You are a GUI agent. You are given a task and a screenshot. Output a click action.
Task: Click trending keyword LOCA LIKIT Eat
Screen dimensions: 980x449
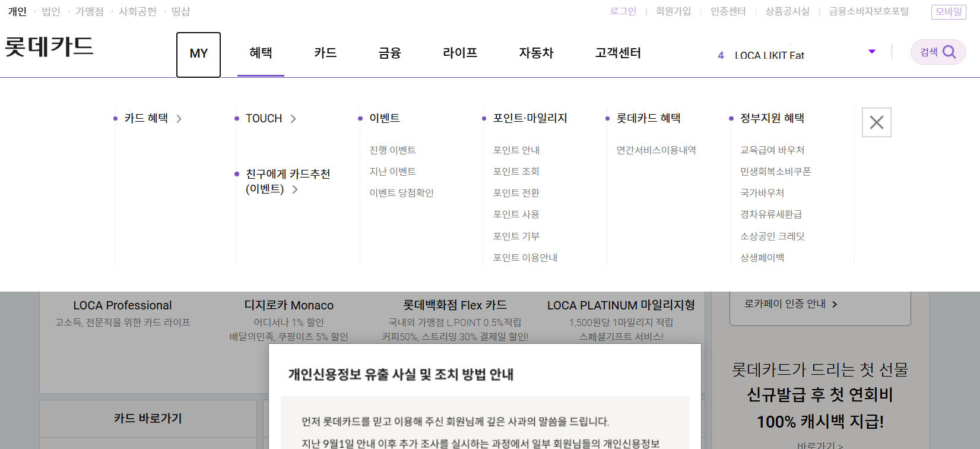[769, 55]
